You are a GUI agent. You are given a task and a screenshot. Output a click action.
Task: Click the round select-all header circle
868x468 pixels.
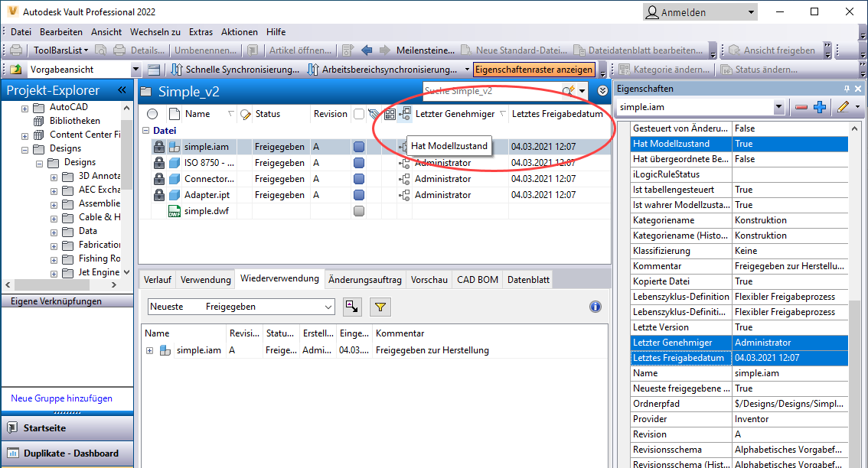tap(152, 114)
